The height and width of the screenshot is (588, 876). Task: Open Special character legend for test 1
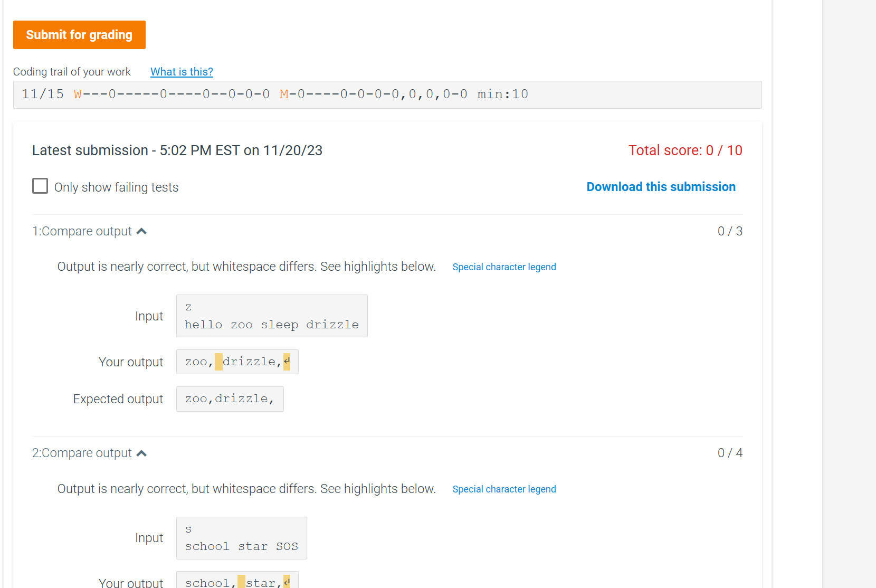coord(504,267)
